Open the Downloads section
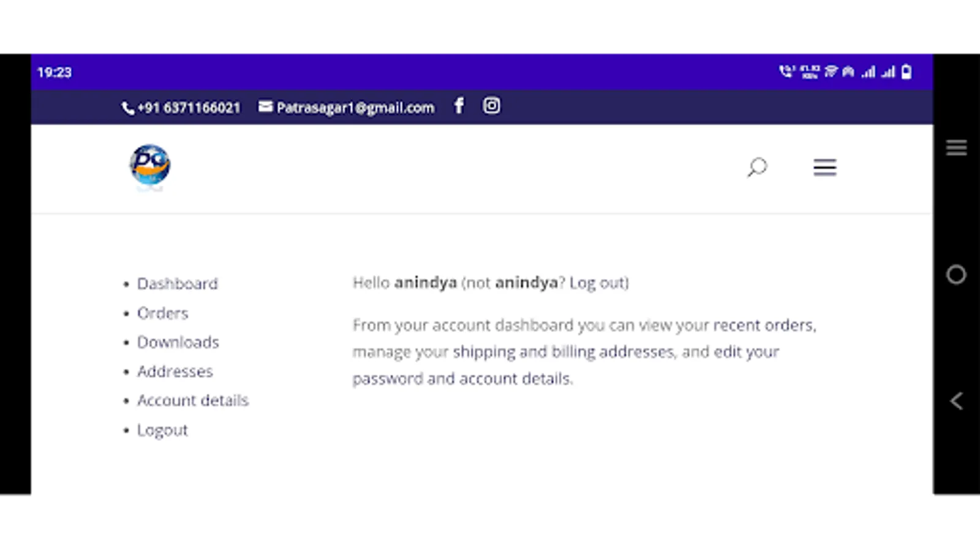Viewport: 980px width, 551px height. pos(178,342)
